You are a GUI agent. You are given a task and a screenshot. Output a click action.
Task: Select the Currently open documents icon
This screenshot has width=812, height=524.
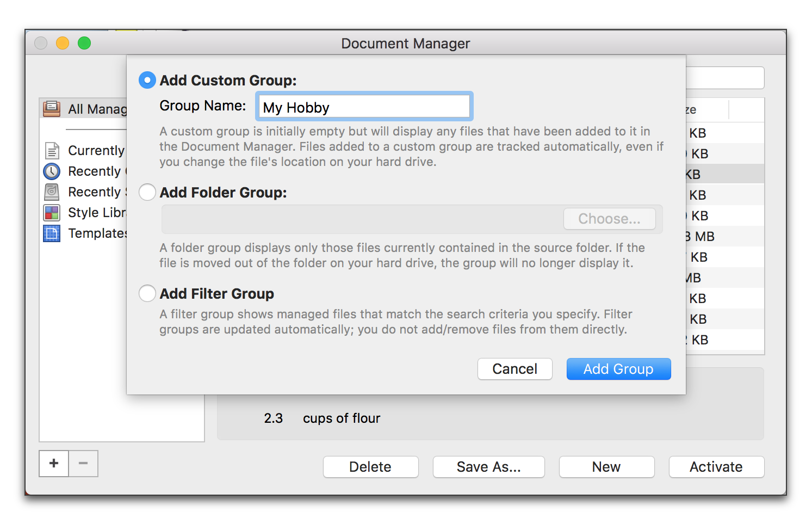tap(52, 151)
